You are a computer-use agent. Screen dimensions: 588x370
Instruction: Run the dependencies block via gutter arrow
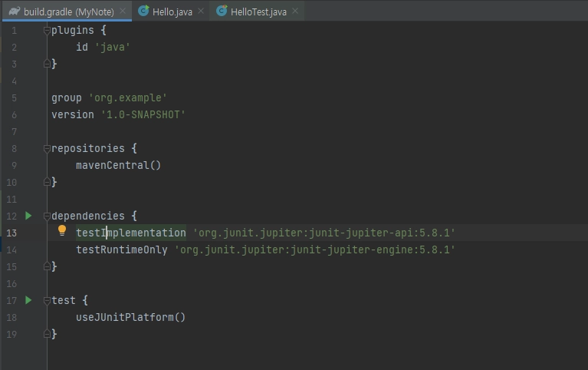tap(28, 216)
